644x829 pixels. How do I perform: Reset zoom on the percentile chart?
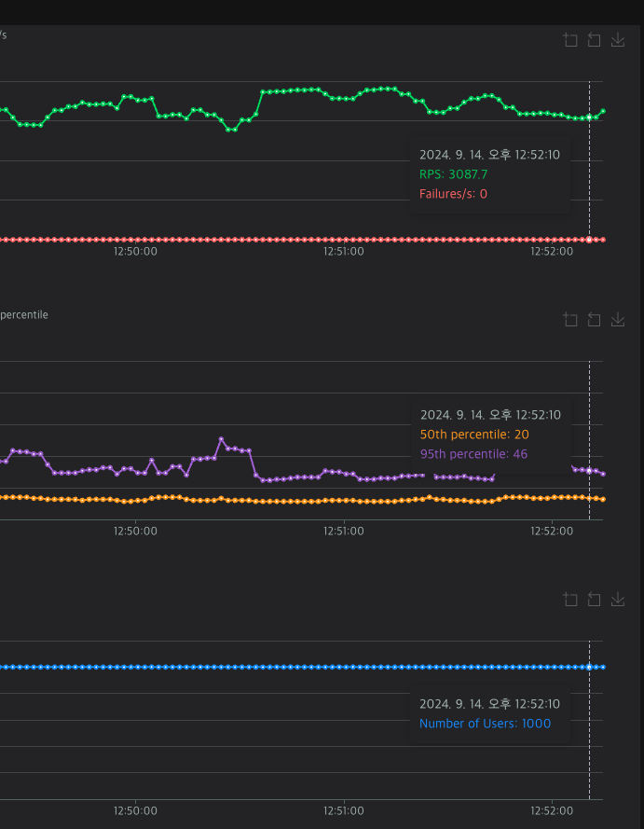click(594, 319)
